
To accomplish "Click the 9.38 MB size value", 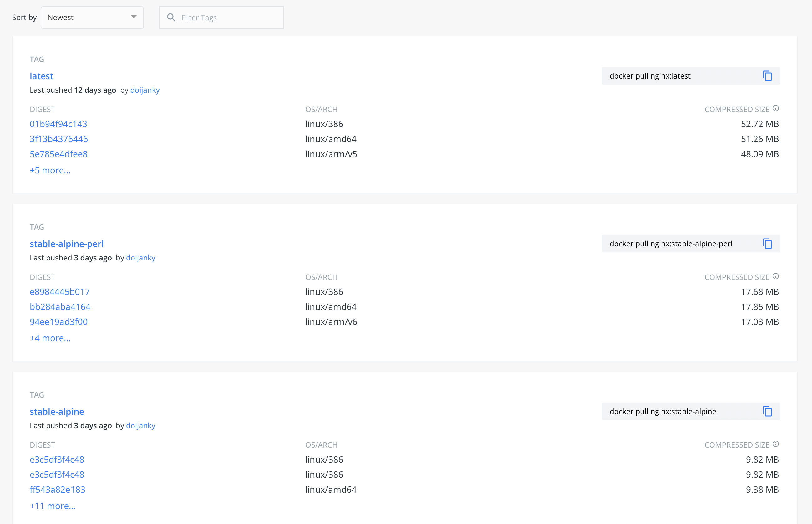I will click(x=762, y=489).
